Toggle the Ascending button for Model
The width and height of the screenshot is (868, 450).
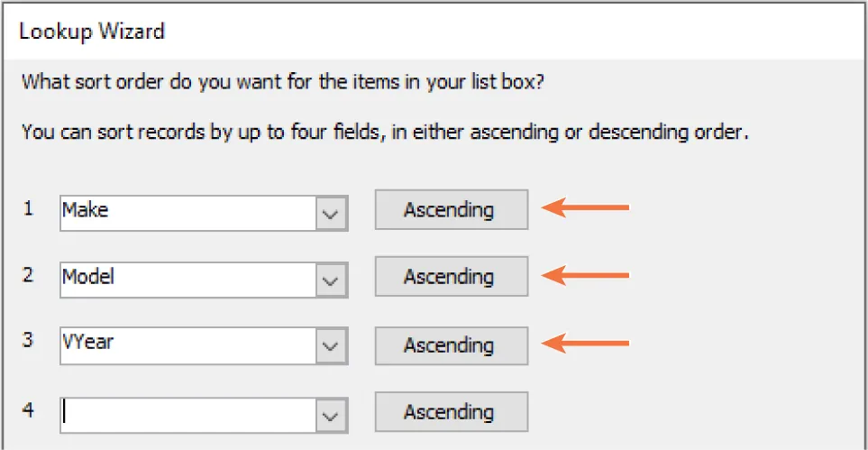[450, 277]
